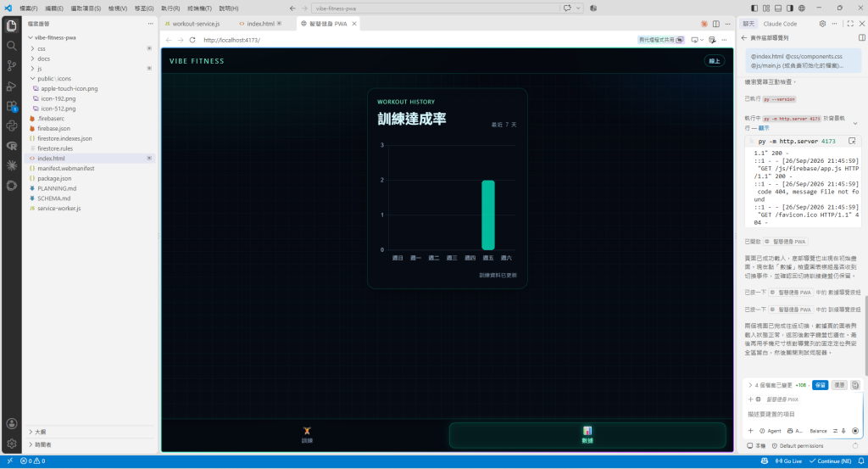Open the 終端機(T) menu
868x469 pixels.
pyautogui.click(x=199, y=8)
